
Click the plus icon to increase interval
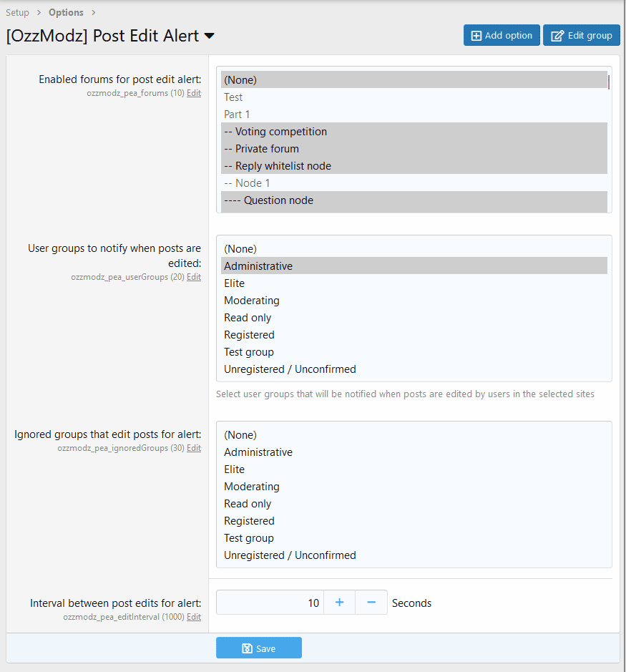pyautogui.click(x=338, y=602)
